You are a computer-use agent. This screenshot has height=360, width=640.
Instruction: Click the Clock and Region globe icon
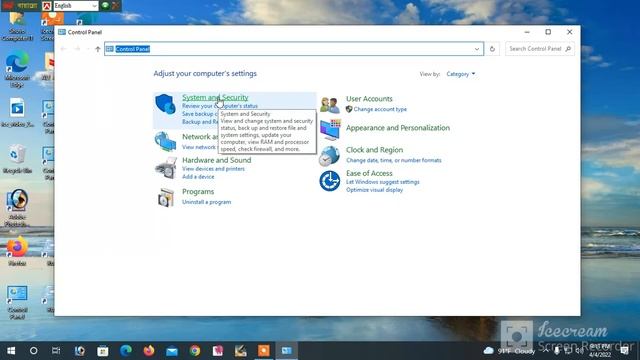(329, 156)
